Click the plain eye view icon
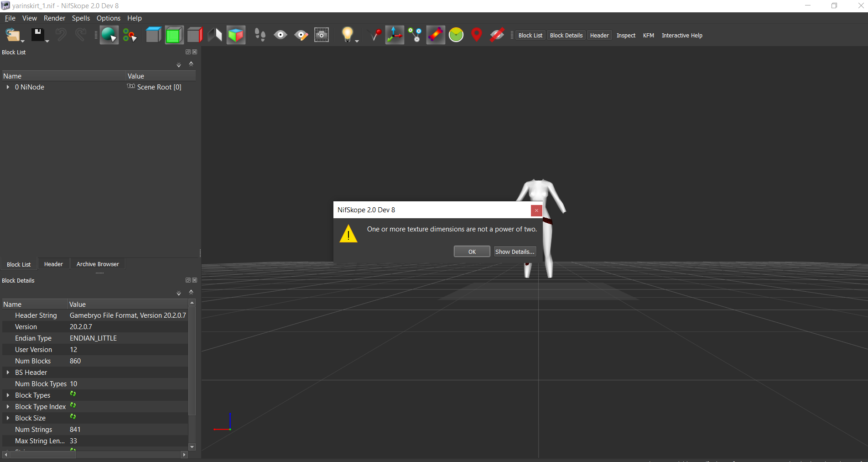Viewport: 868px width, 462px height. (281, 35)
